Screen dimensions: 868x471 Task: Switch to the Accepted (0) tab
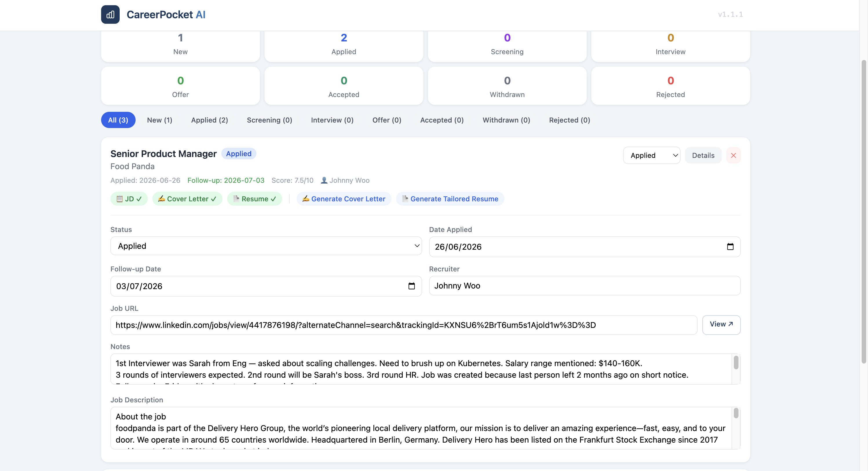[442, 120]
